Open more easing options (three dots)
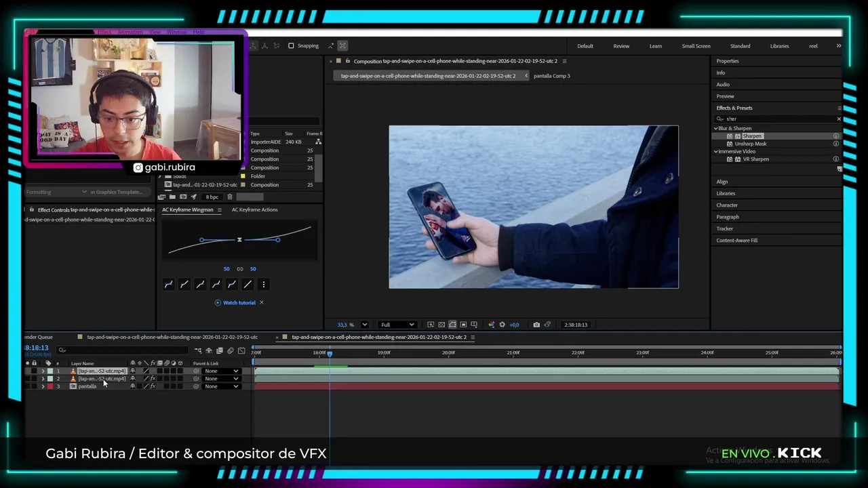Screen dimensions: 868x488 point(264,285)
